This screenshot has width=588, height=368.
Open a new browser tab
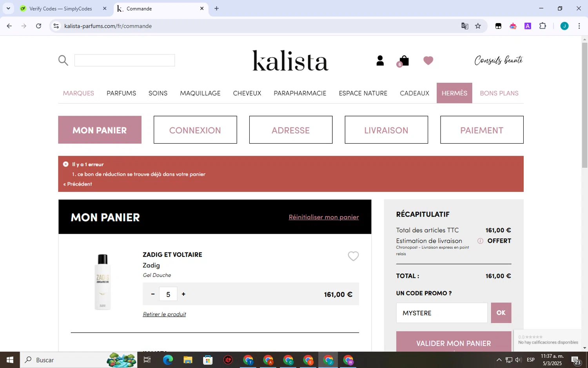tap(216, 8)
